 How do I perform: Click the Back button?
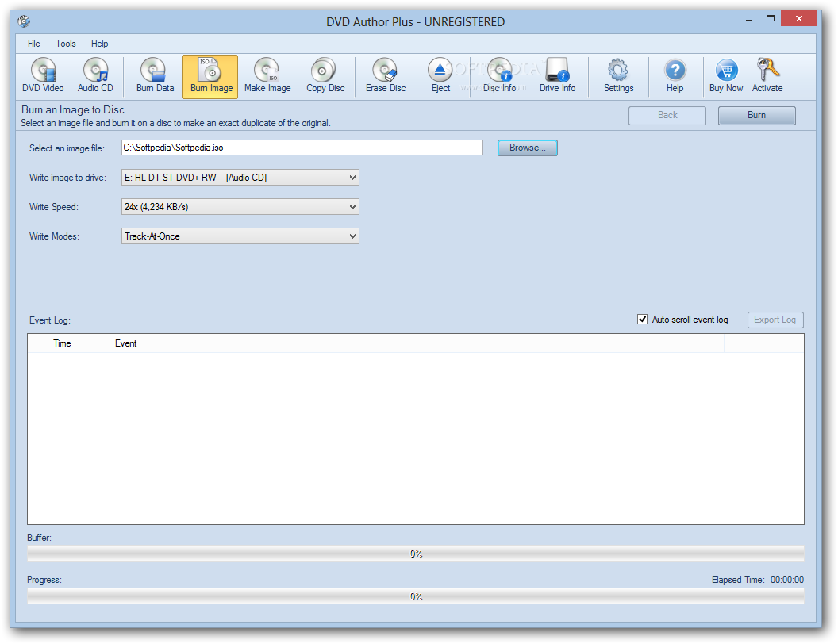[667, 115]
